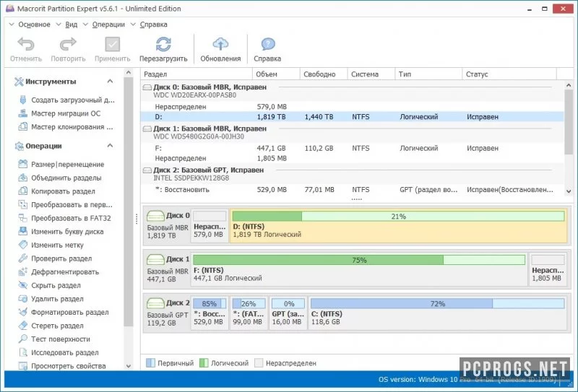Select GPT 16,00 MB reserved block
Screen dimensions: 578x392
coord(288,313)
